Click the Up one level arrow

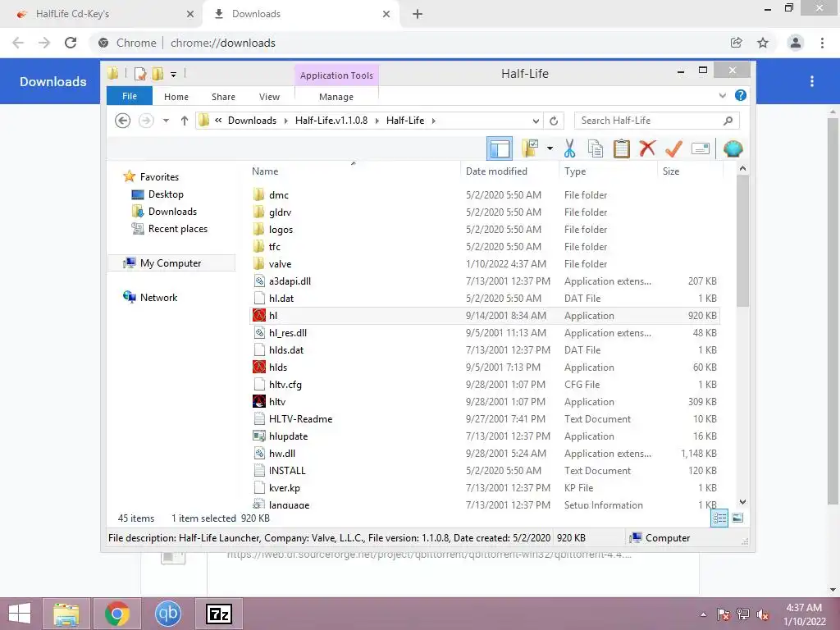point(185,121)
